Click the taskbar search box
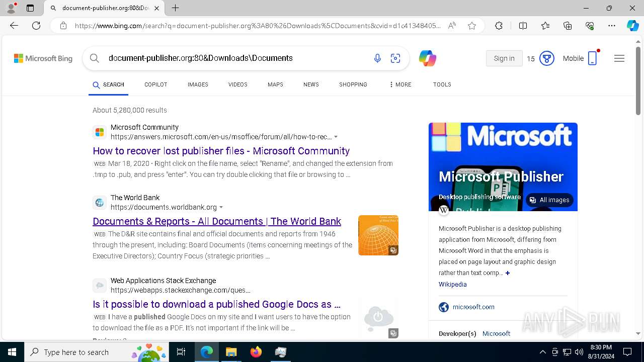 coord(96,352)
